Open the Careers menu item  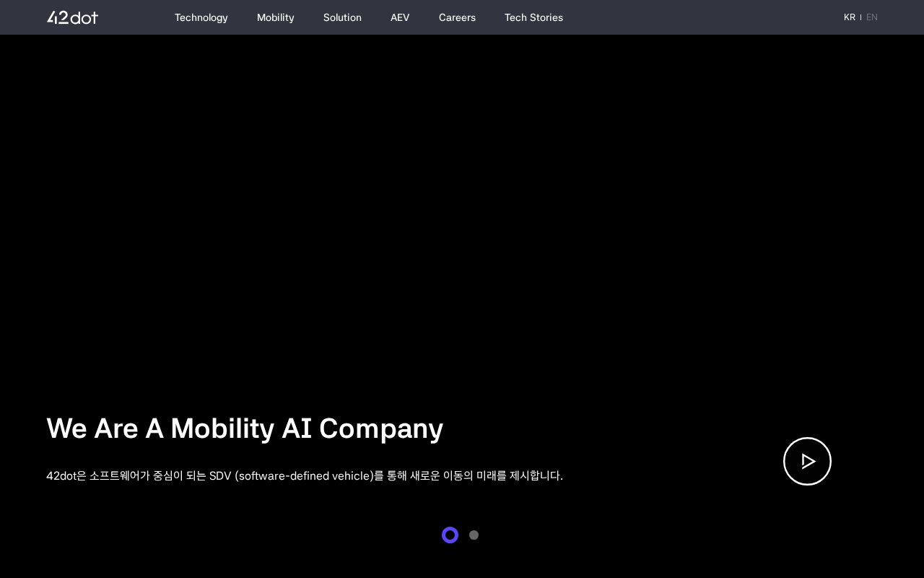pyautogui.click(x=457, y=17)
